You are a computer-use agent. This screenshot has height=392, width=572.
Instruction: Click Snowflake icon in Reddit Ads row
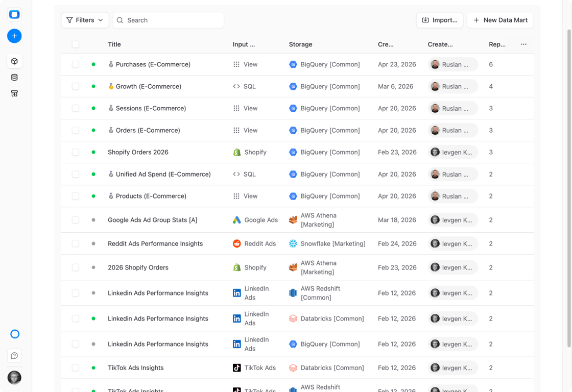[x=293, y=243]
